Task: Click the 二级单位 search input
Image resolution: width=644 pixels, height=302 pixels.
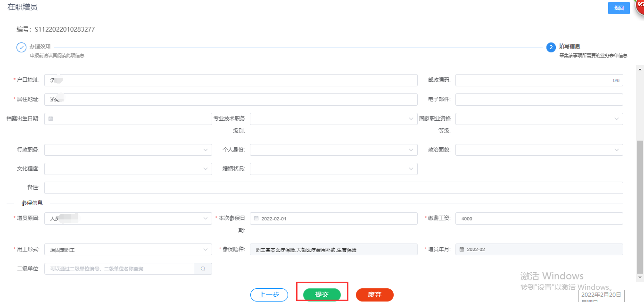Action: (x=119, y=268)
